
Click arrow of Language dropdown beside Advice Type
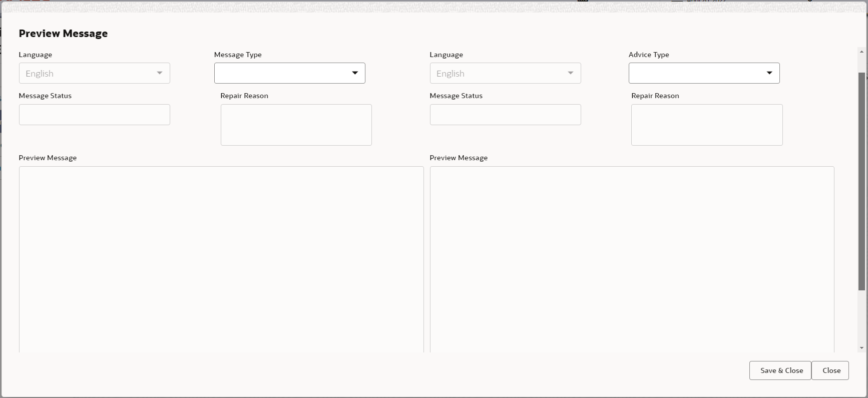coord(570,73)
